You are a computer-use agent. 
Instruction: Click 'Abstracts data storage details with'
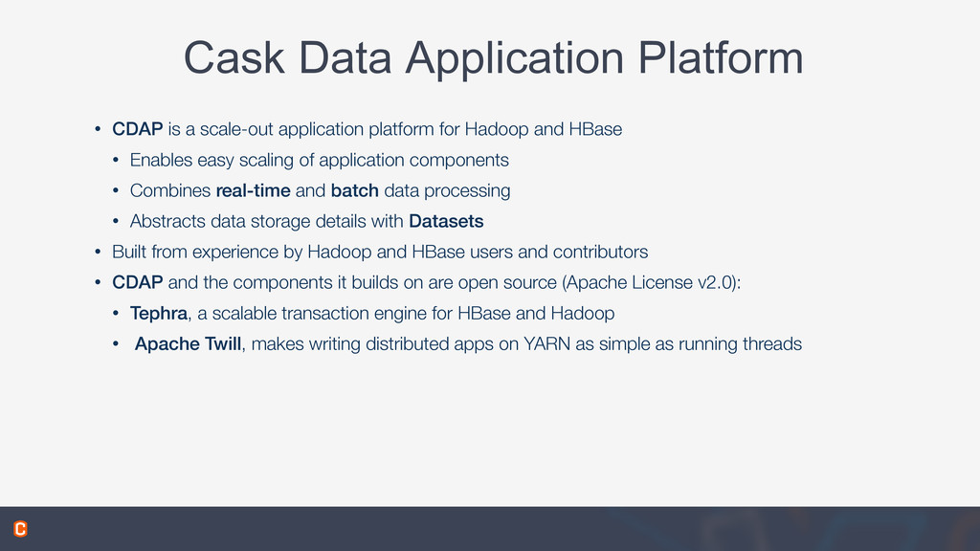(x=266, y=221)
